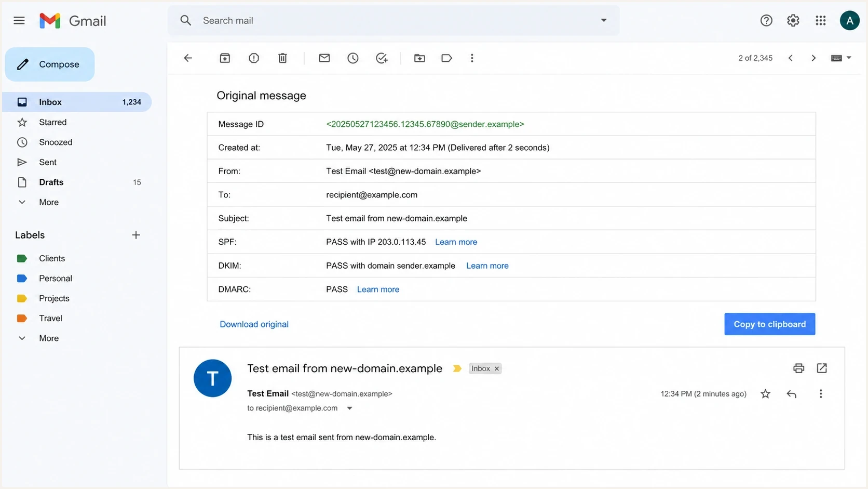Add message to Tasks

point(382,58)
